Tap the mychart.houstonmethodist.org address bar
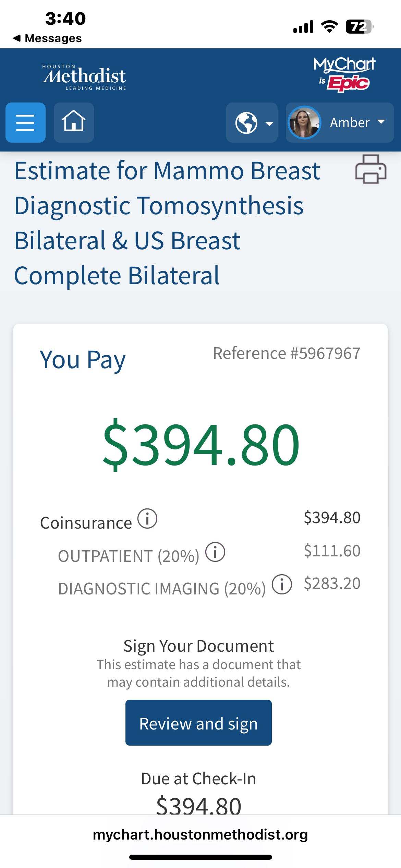Viewport: 401px width, 868px height. point(200,834)
